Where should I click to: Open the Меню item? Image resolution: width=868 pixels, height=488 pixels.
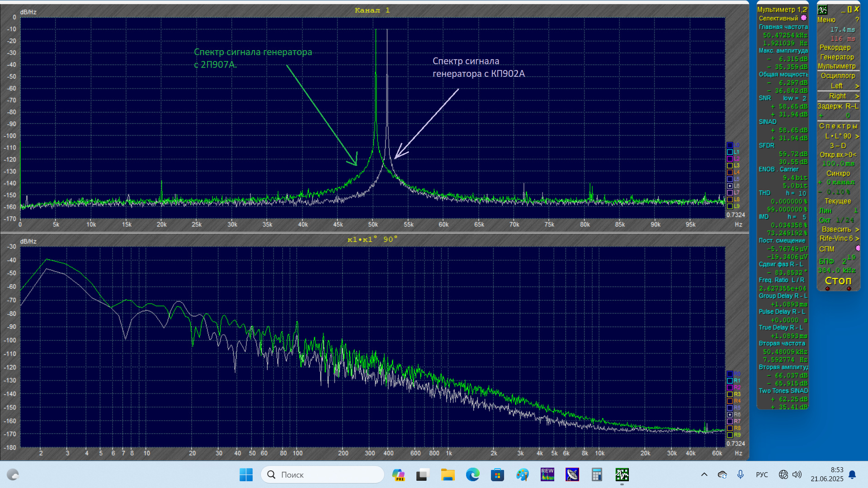tap(826, 20)
